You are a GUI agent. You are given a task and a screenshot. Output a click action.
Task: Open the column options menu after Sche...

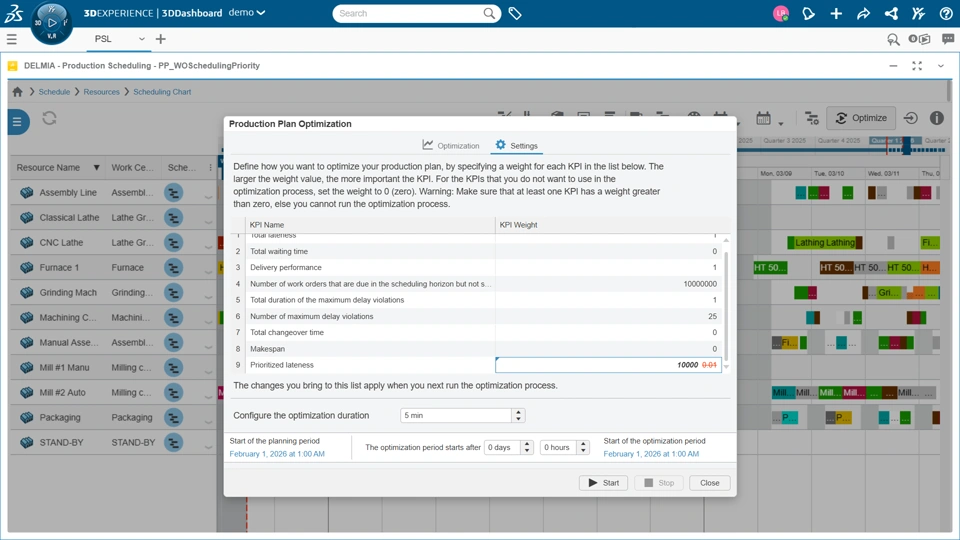click(210, 168)
